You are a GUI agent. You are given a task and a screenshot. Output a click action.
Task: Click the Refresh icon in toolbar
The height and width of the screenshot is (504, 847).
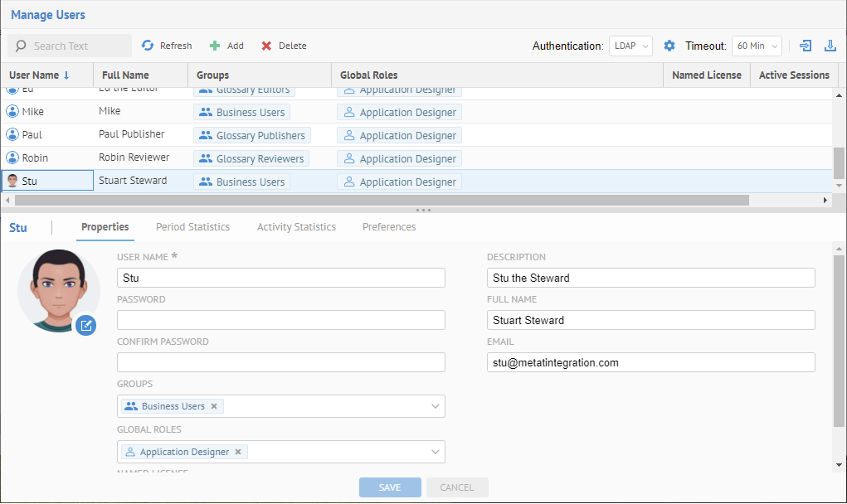pyautogui.click(x=148, y=46)
